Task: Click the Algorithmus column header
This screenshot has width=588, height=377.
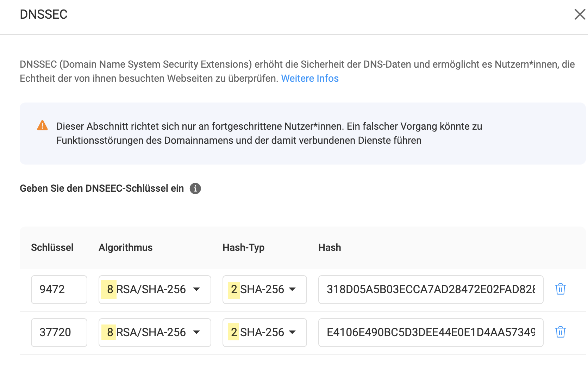Action: click(125, 247)
